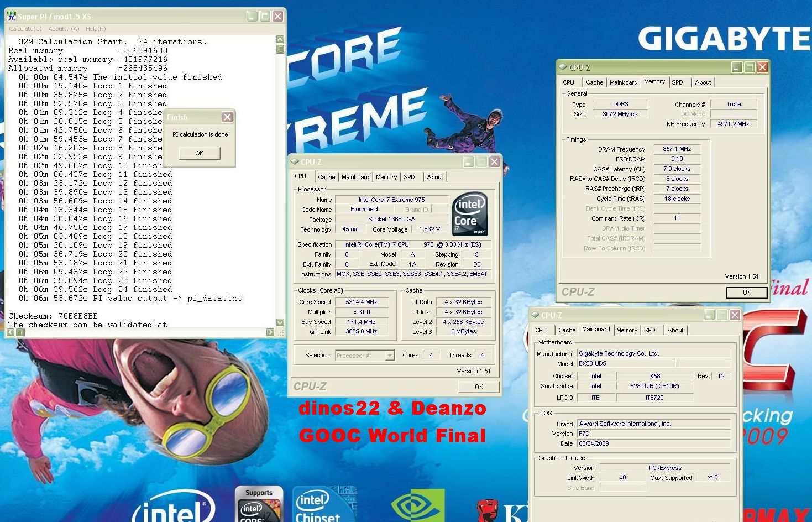Click the Super PI horizontal scrollbar right arrow

tap(270, 332)
